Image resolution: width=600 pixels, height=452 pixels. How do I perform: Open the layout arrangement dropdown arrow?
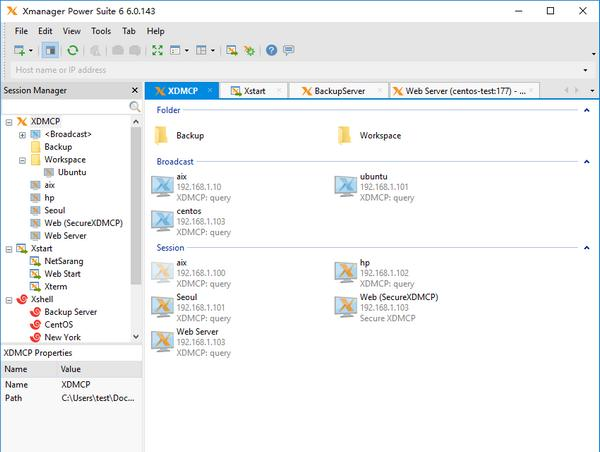(213, 51)
